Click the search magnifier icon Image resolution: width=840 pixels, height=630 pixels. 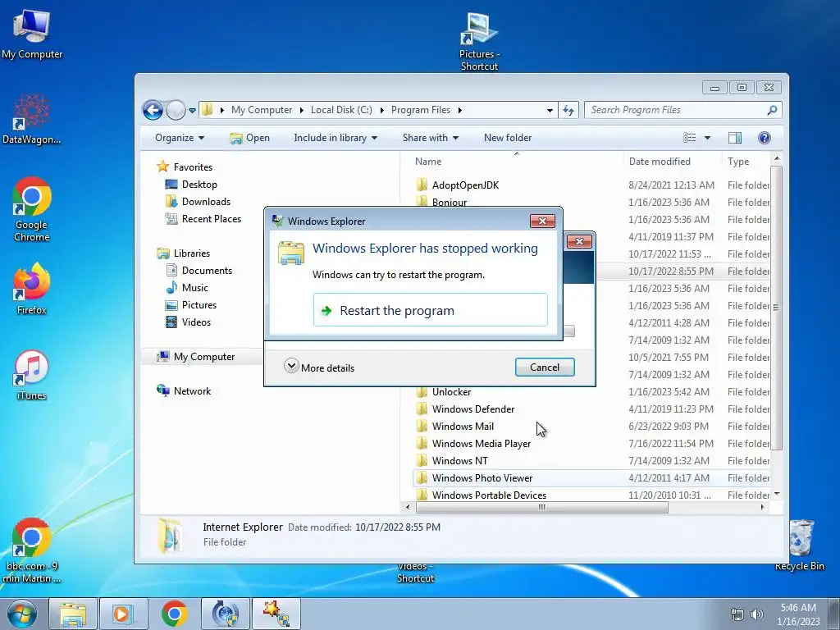coord(772,111)
